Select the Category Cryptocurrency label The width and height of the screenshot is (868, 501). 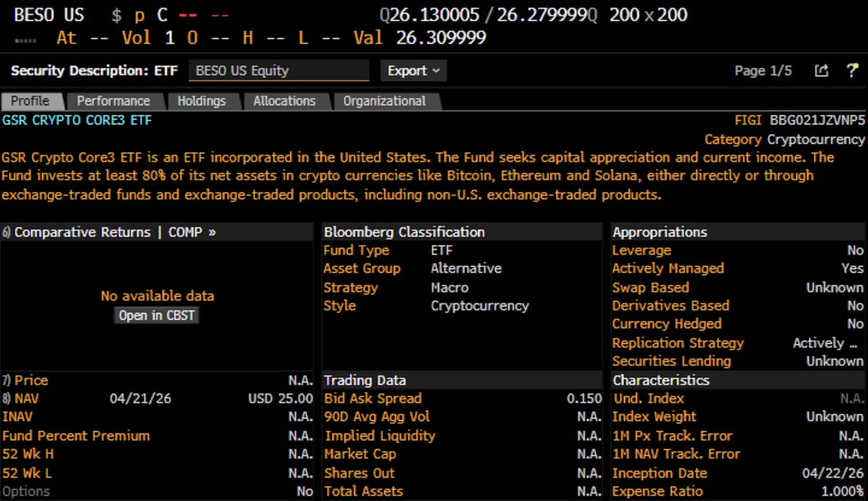point(785,139)
